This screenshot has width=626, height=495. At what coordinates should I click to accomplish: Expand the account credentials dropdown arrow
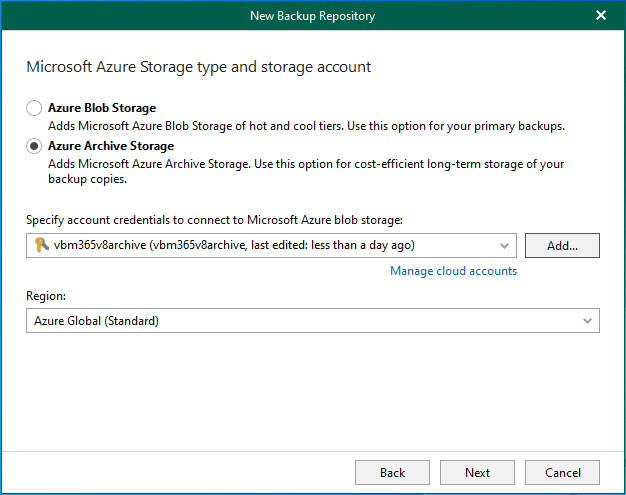[503, 245]
